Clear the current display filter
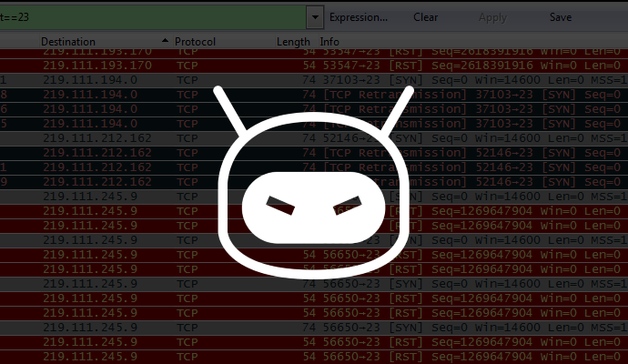This screenshot has width=628, height=364. point(425,17)
